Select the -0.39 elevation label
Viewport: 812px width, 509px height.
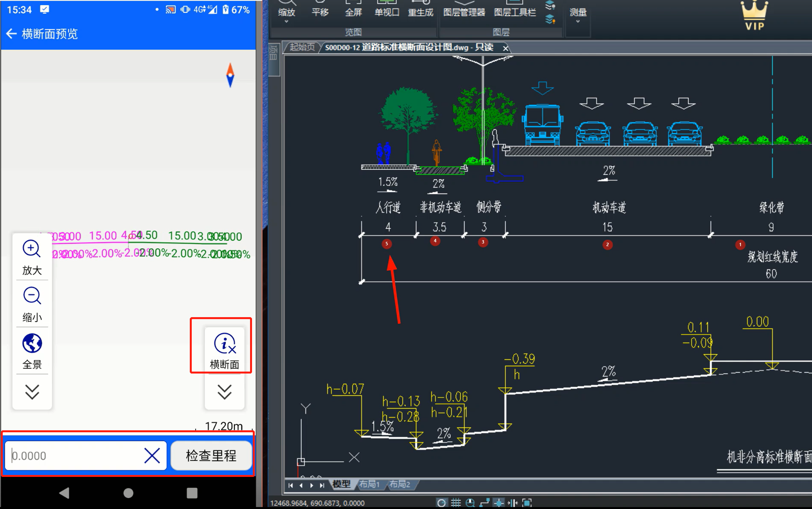click(x=519, y=359)
